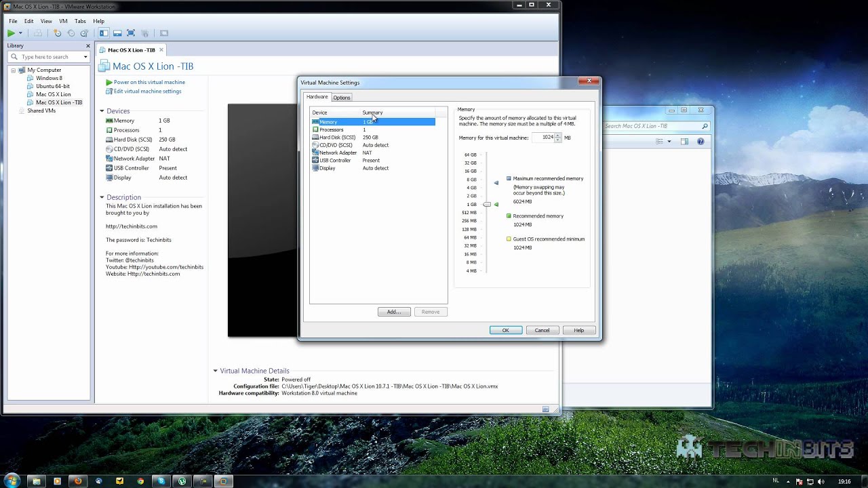Screen dimensions: 868x488
Task: Open the snapshot manager toolbar icon
Action: [x=84, y=33]
